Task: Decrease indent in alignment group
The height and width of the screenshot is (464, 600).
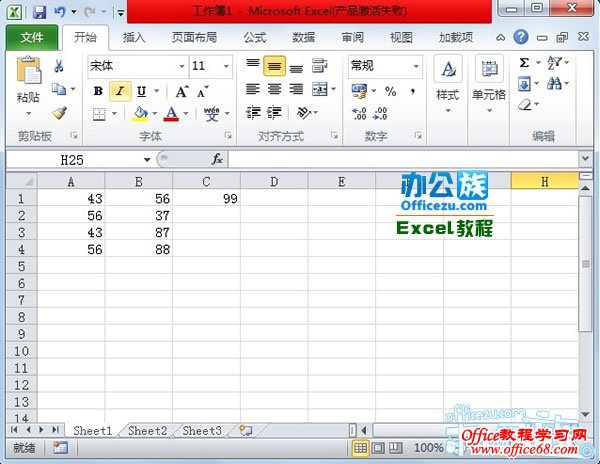Action: coord(253,112)
